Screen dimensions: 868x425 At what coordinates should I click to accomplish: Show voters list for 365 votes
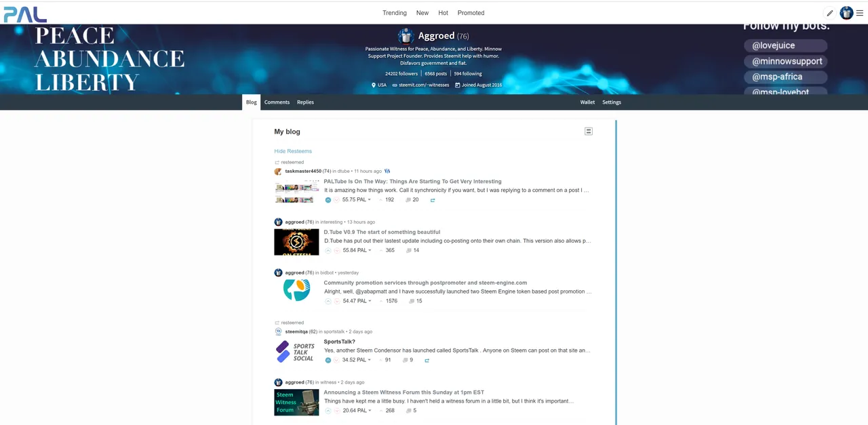390,250
